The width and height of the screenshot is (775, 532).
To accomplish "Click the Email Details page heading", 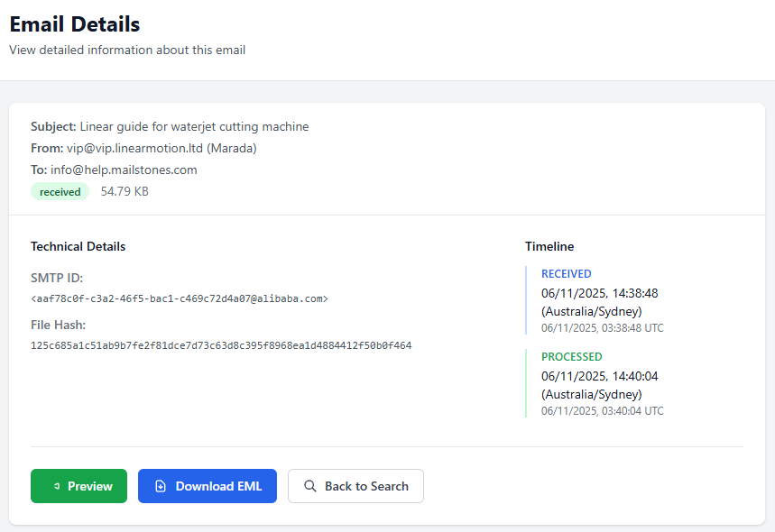I will (74, 24).
